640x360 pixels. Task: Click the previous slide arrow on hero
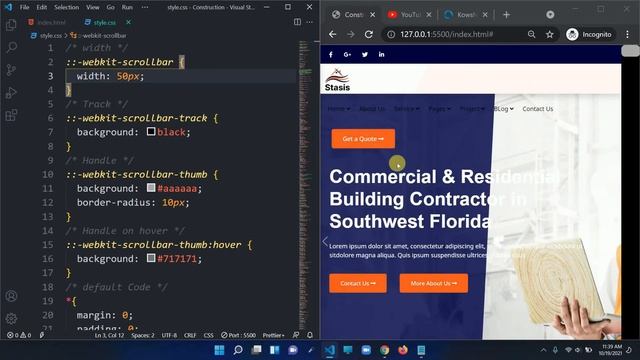coord(325,241)
